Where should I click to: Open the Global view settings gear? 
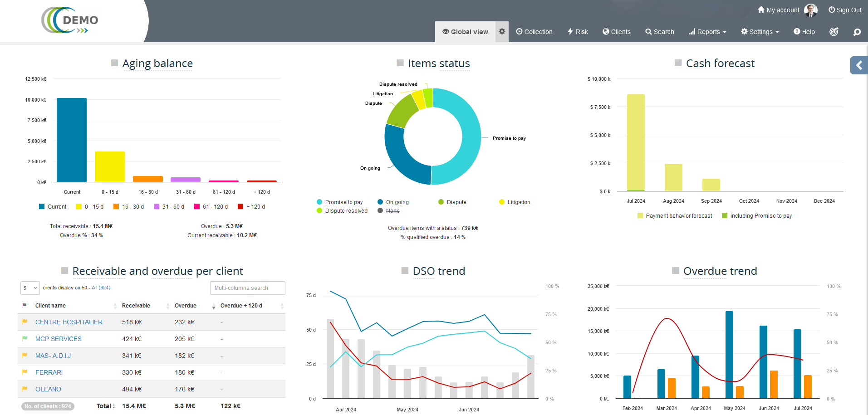tap(502, 32)
